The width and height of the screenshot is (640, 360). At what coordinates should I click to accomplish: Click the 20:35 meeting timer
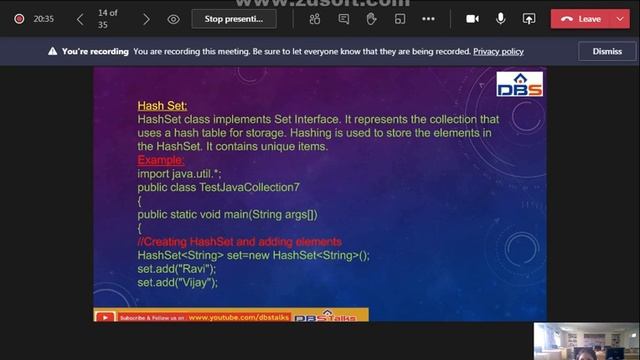(x=44, y=19)
